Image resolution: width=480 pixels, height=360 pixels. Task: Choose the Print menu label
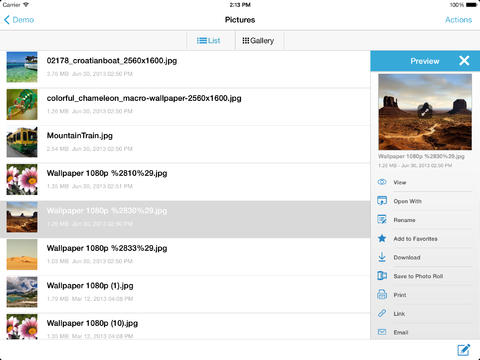tap(400, 295)
